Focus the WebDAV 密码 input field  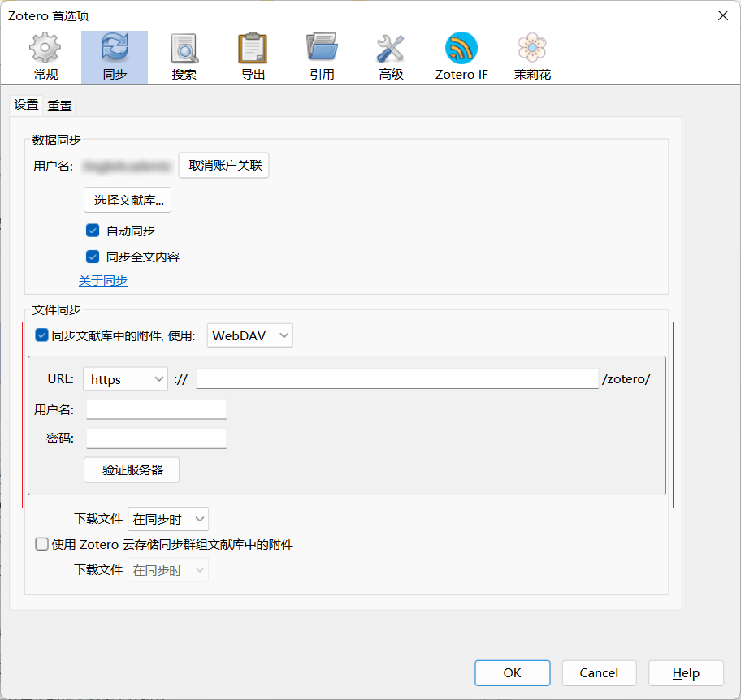[157, 439]
